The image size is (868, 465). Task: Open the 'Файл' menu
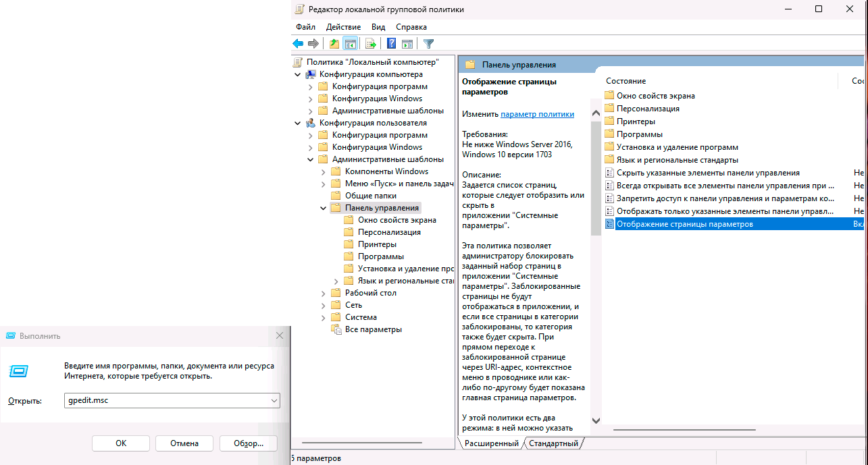pos(305,27)
